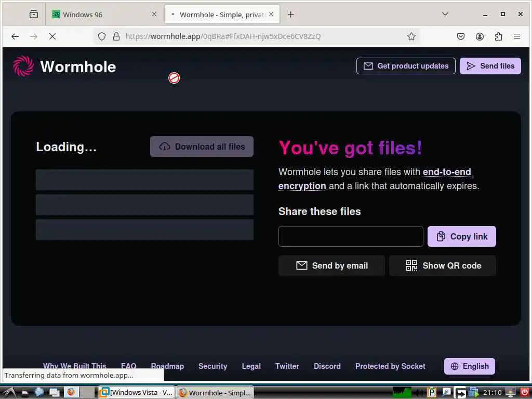Screen dimensions: 532x399
Task: Open Protected by Socket link
Action: point(390,366)
